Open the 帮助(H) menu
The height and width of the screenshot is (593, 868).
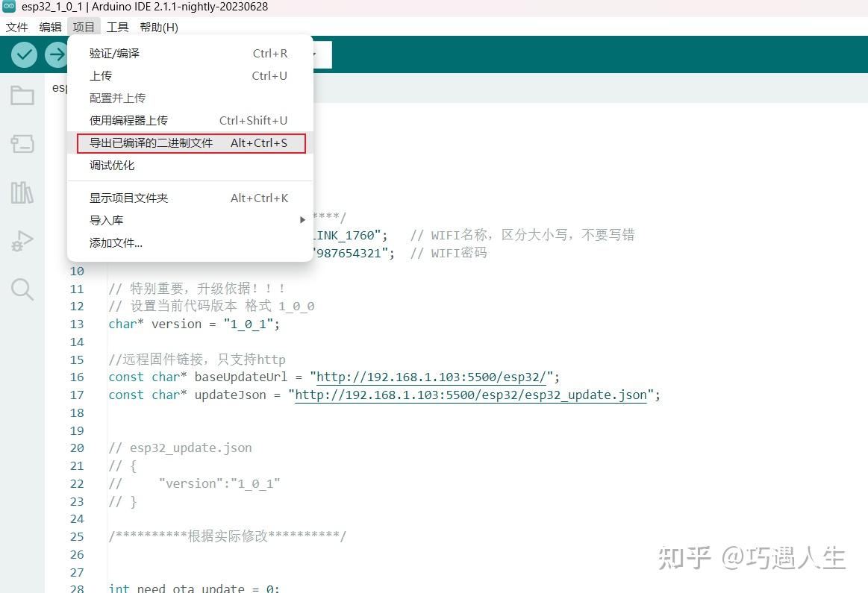(x=158, y=27)
